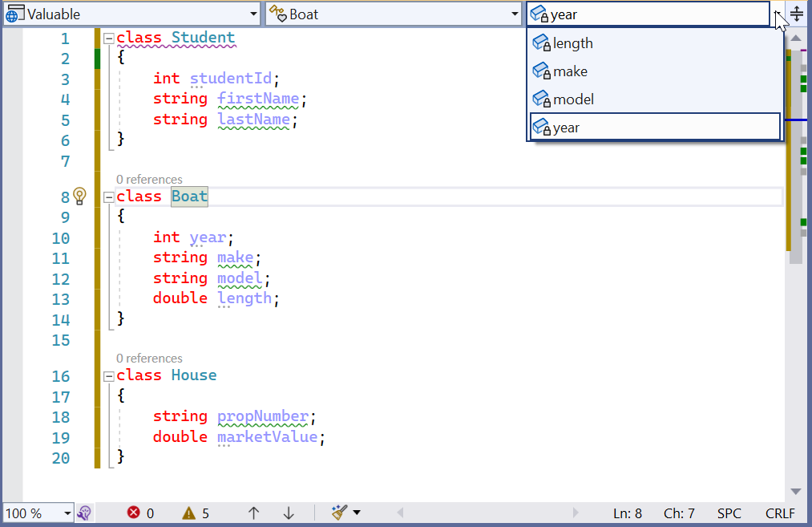Click the Student class name on line 1
Viewport: 812px width, 527px height.
coord(203,38)
